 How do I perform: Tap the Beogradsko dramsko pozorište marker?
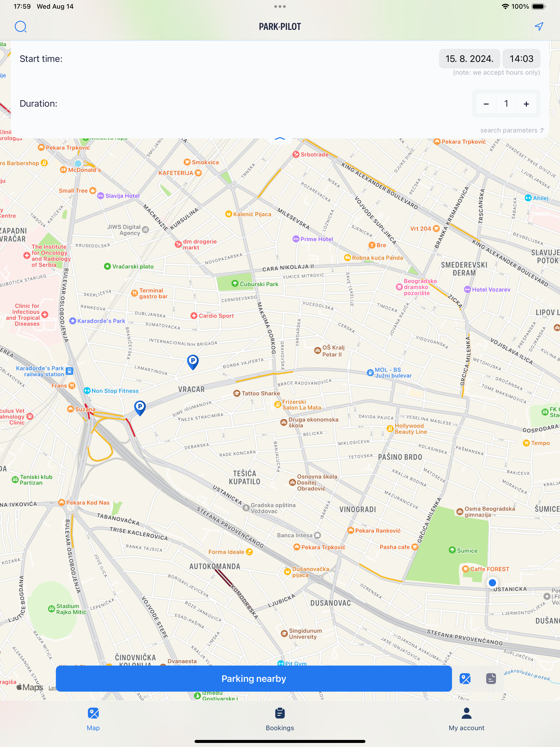(399, 287)
